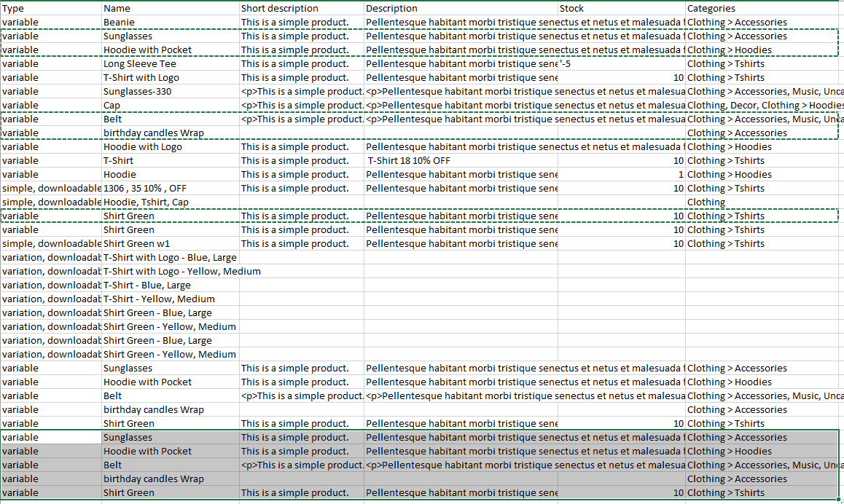Select the Type column header

[x=15, y=8]
